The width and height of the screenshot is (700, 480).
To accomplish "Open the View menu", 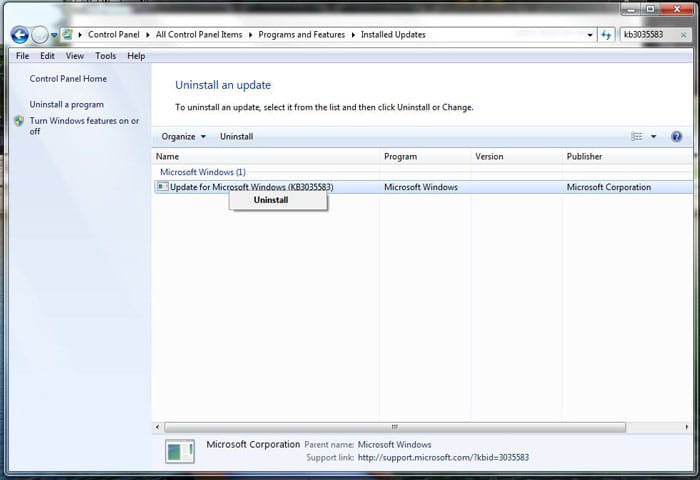I will tap(75, 56).
